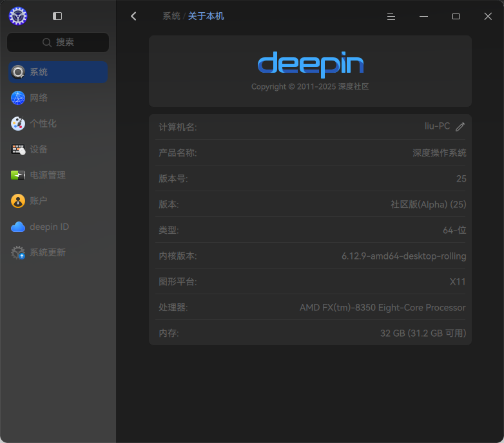The image size is (504, 443).
Task: Open deepin ID label in sidebar
Action: [x=49, y=227]
